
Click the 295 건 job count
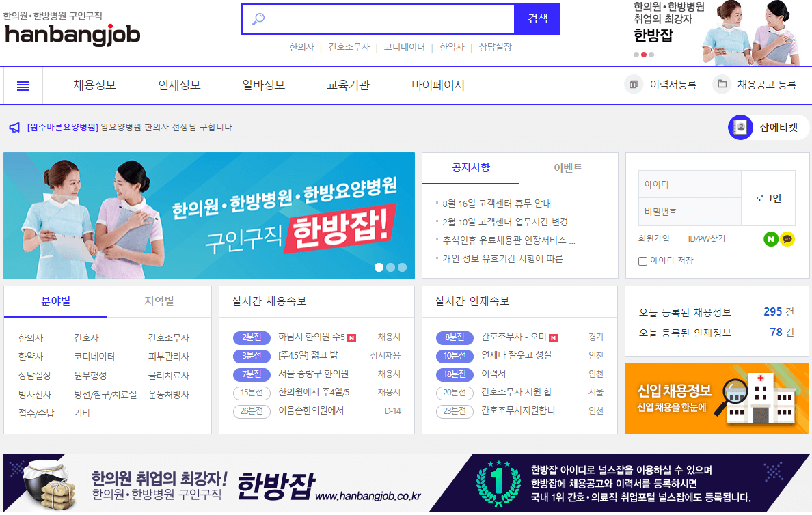[779, 312]
